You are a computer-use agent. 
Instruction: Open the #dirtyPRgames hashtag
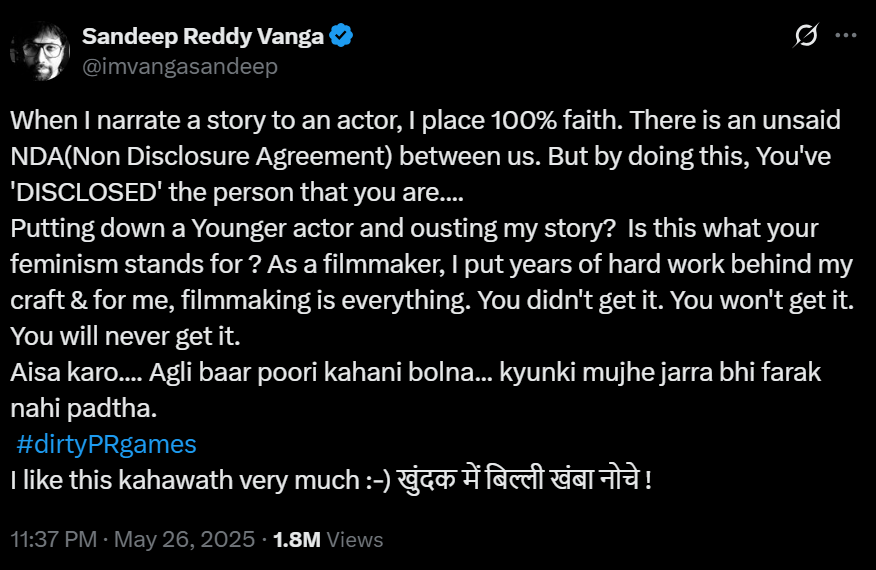pos(107,444)
